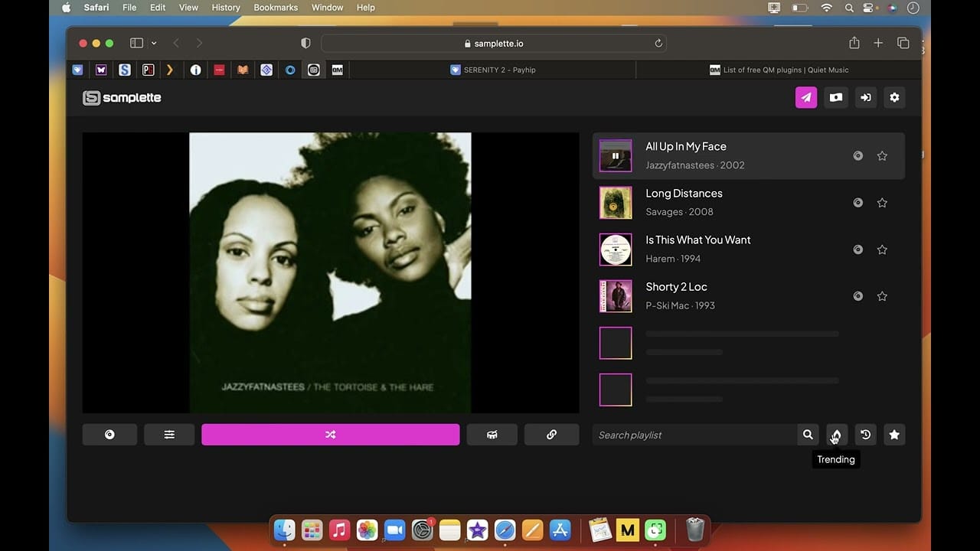Expand the Safari sidebar dropdown chevron
Screen dimensions: 980x551
pos(154,44)
